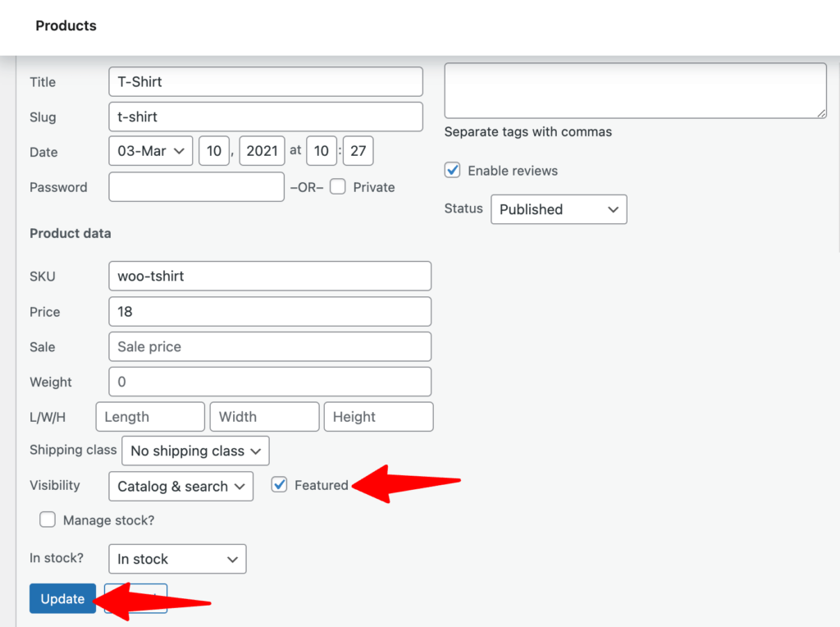
Task: Click the SKU field showing woo-tshirt
Action: tap(270, 276)
